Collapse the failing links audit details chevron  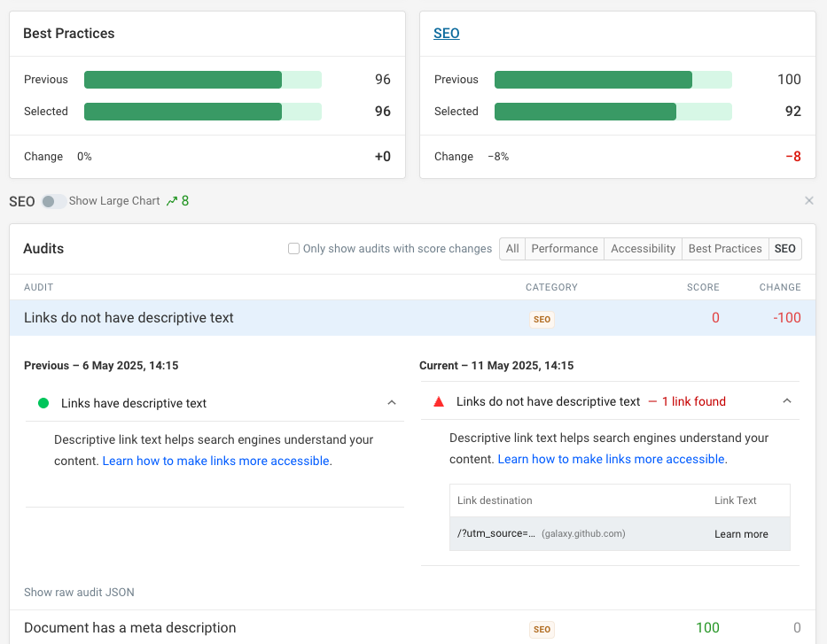click(787, 400)
